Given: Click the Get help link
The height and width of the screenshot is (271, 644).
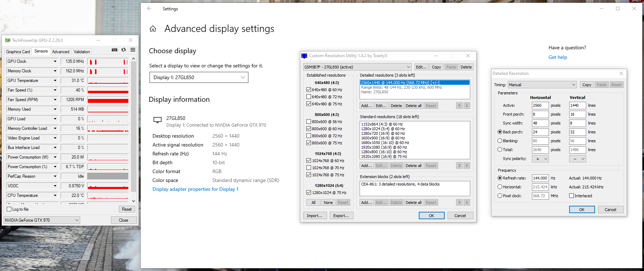Looking at the screenshot, I should 558,57.
